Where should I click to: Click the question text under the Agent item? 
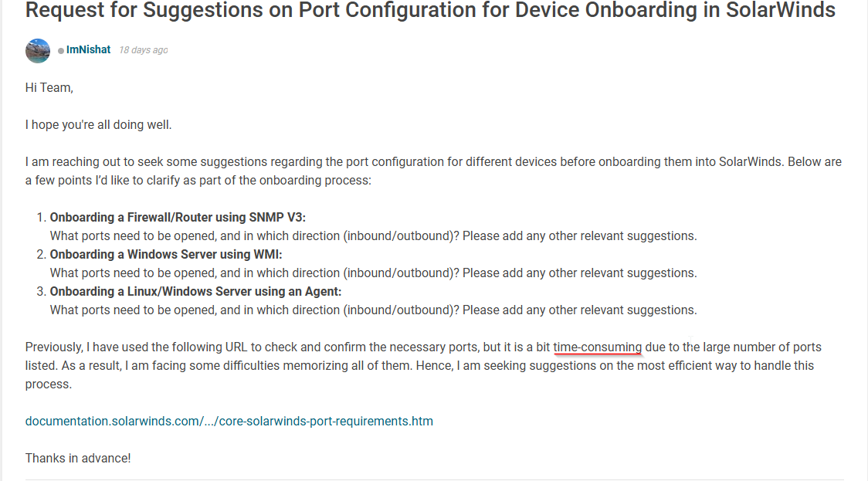pyautogui.click(x=373, y=310)
